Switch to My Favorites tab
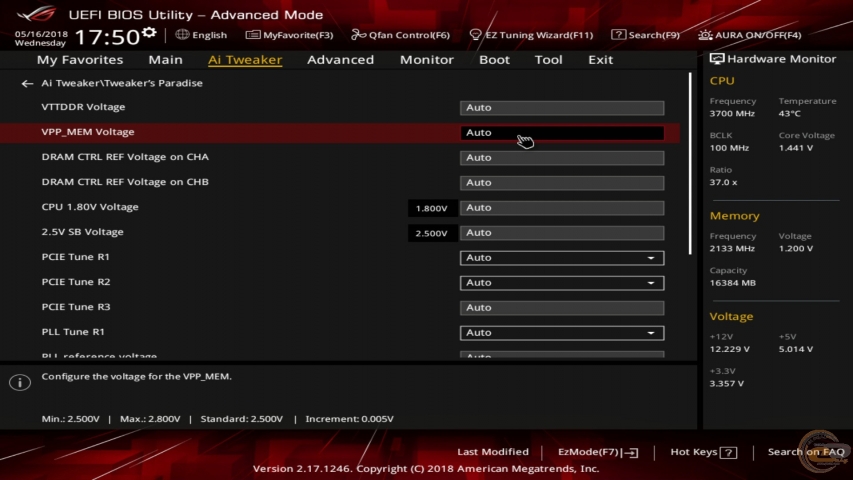This screenshot has height=480, width=853. pyautogui.click(x=80, y=60)
